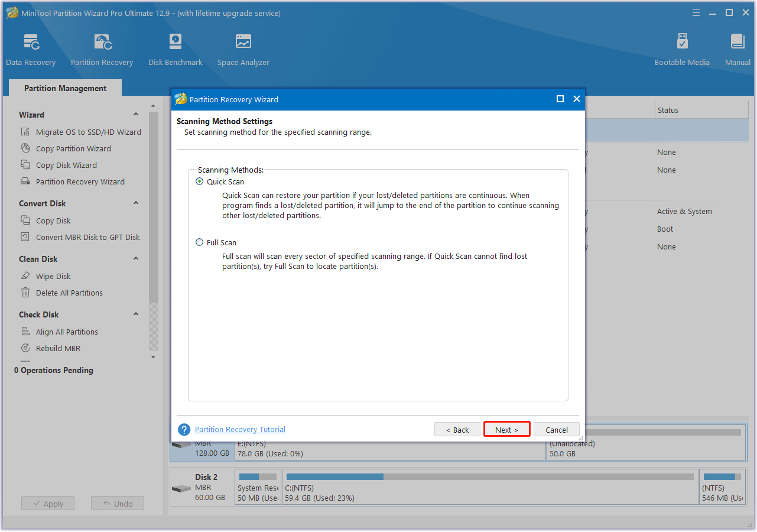Screen dimensions: 757x532
Task: Open the hamburger menu in the title bar
Action: coord(696,12)
